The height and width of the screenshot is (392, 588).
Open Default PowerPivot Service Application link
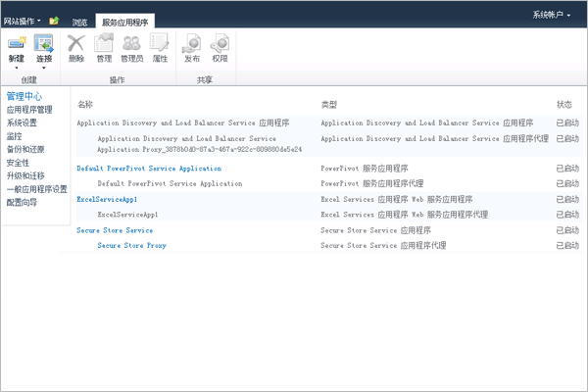pyautogui.click(x=149, y=169)
